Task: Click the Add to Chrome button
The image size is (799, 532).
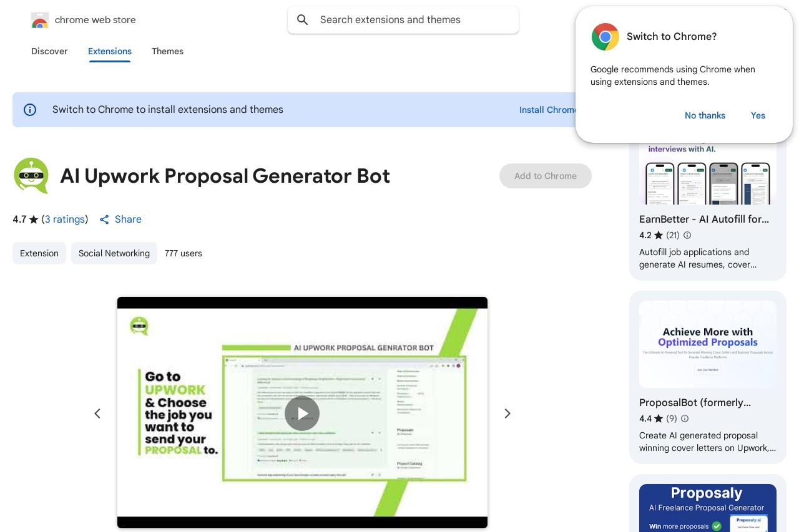Action: (546, 176)
